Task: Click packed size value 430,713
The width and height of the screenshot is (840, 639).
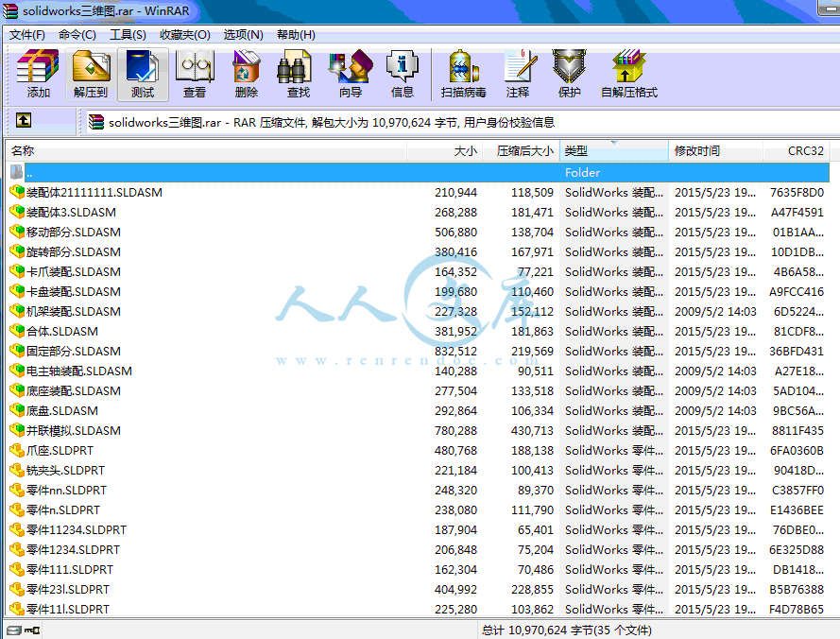Action: 532,430
